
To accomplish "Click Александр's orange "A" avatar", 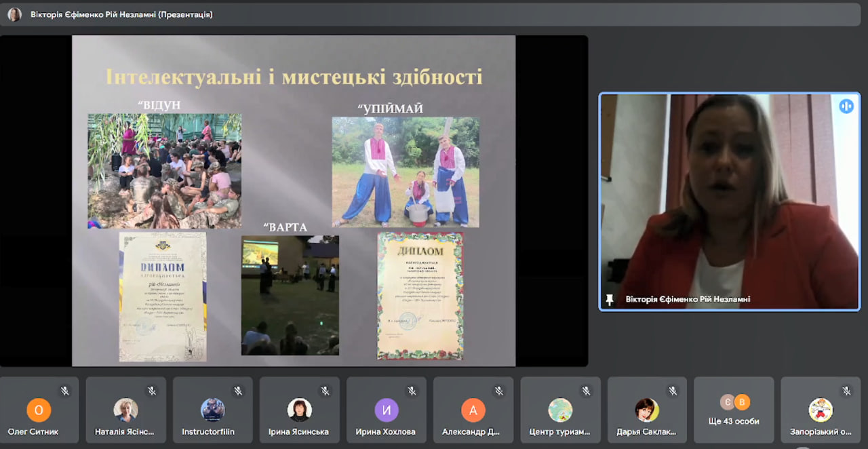I will (473, 410).
